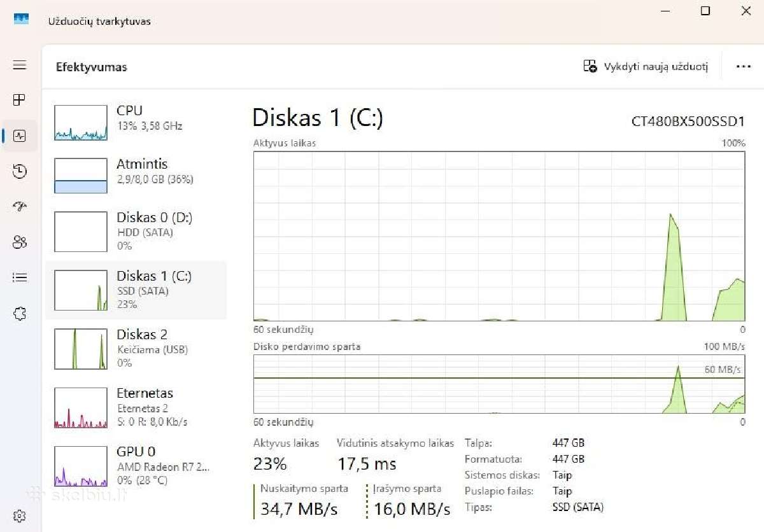Select Diskas 2 USB entry
Viewport: 764px width, 532px height.
pyautogui.click(x=136, y=349)
